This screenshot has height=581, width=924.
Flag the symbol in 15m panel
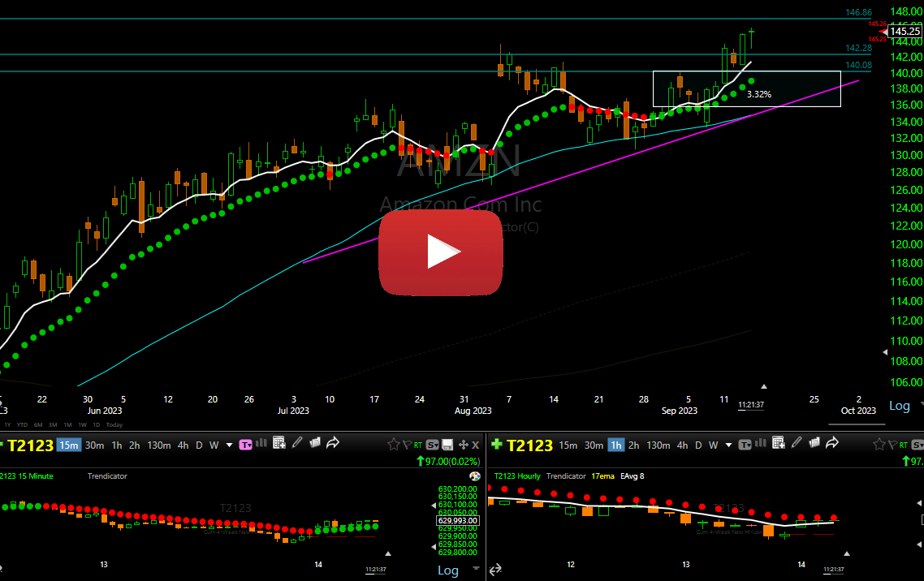(407, 445)
